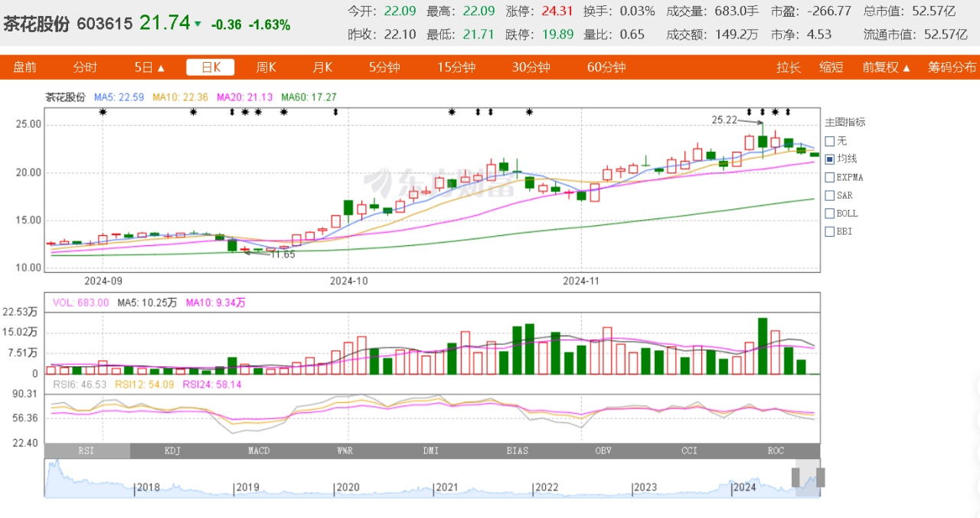Select the BIAS sub-indicator tab
This screenshot has height=518, width=980.
click(518, 451)
